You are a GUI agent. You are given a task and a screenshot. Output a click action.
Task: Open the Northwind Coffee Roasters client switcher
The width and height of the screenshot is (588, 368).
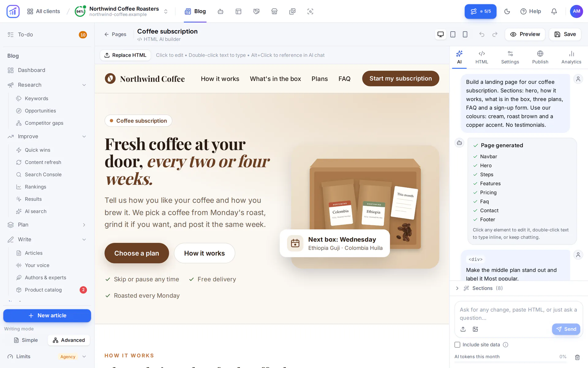click(122, 11)
